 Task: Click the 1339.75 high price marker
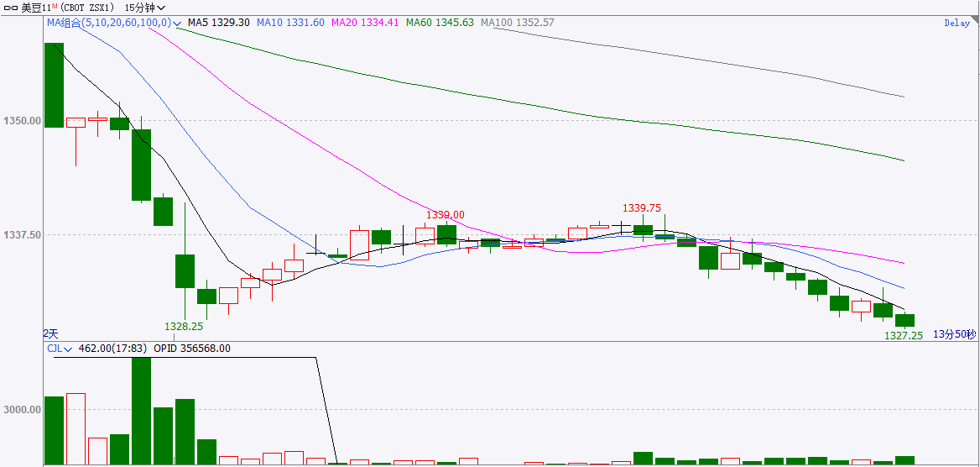coord(641,208)
